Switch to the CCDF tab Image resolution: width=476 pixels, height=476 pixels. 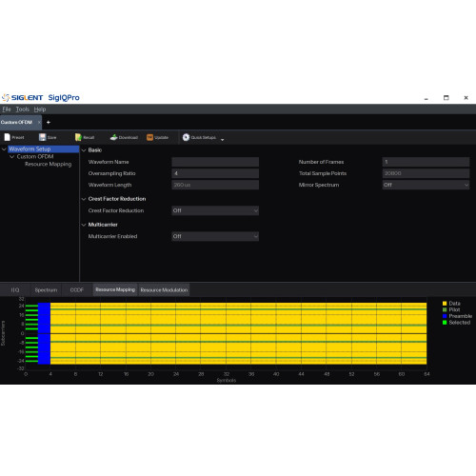(77, 289)
